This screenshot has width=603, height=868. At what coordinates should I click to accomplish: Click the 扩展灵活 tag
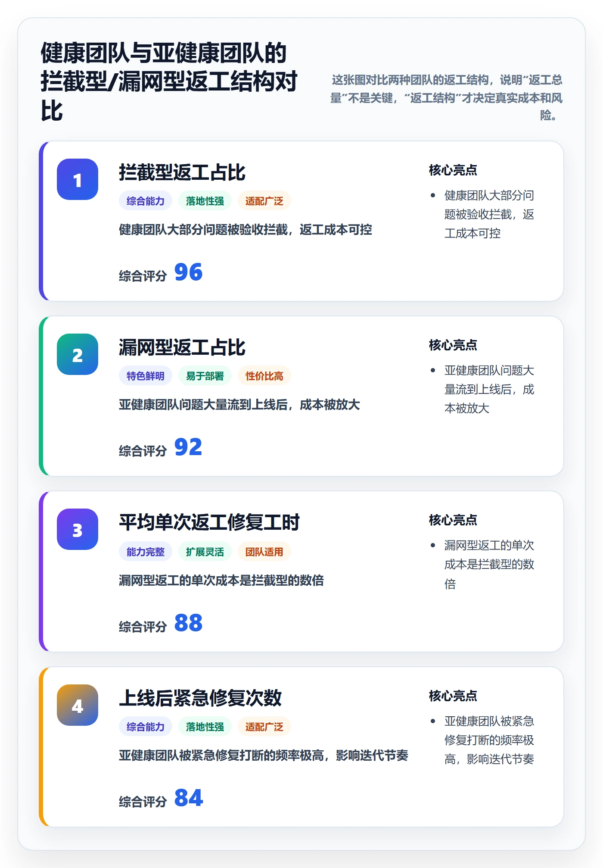click(x=205, y=552)
